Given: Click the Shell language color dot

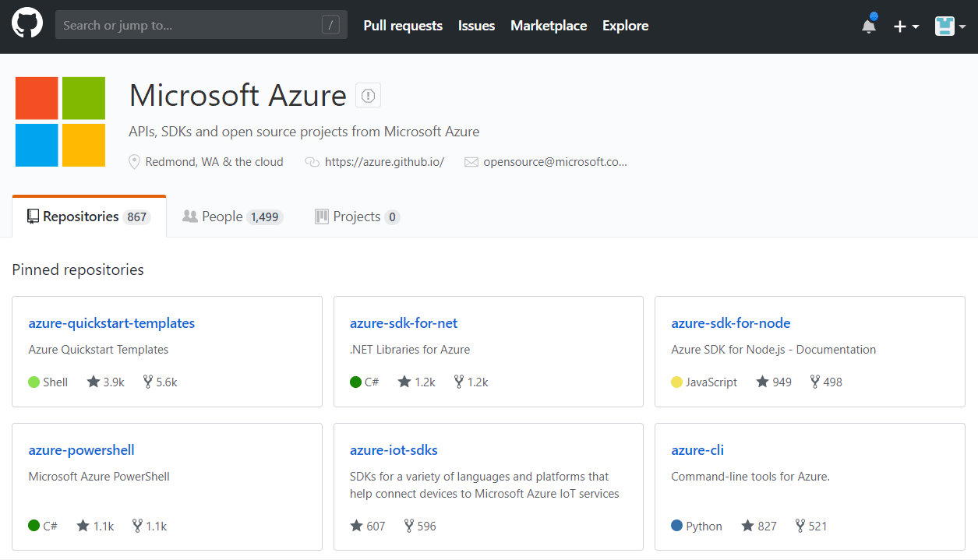Looking at the screenshot, I should [34, 382].
